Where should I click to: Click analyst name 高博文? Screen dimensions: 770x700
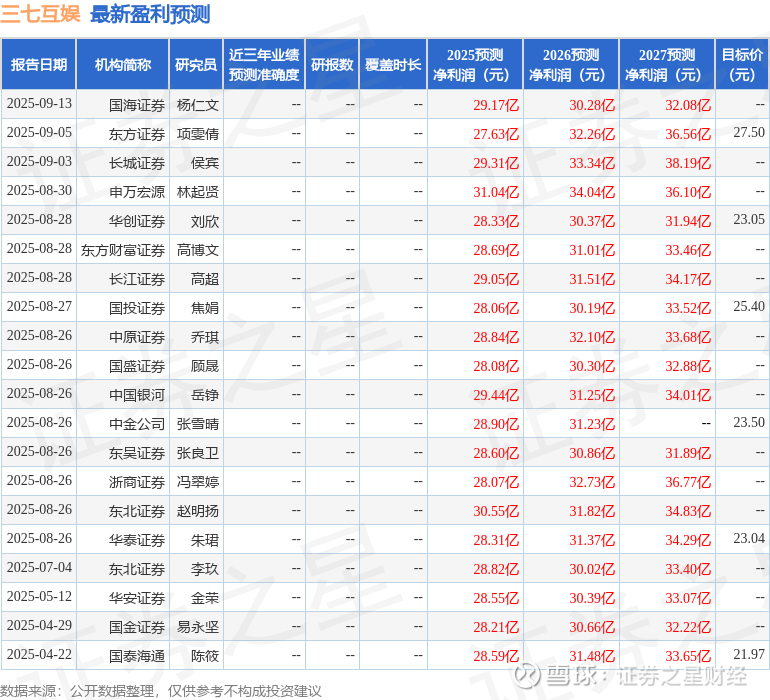click(197, 250)
